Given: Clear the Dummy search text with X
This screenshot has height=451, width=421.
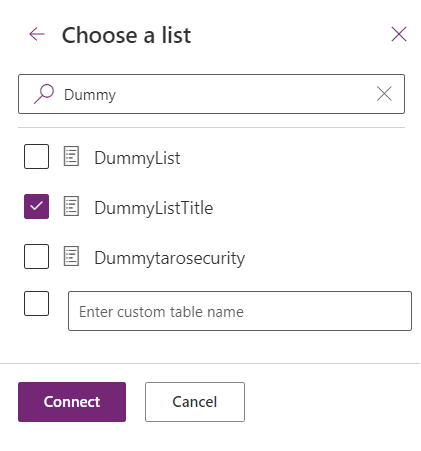Looking at the screenshot, I should tap(384, 94).
